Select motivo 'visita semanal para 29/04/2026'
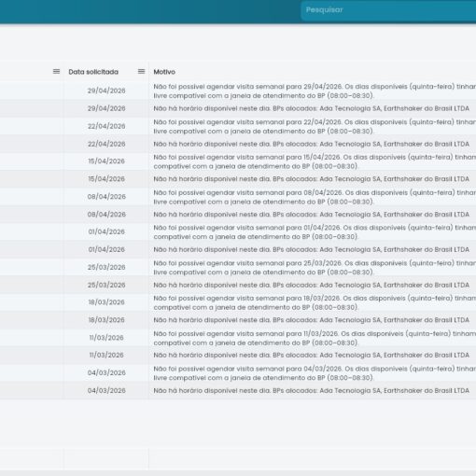The image size is (476, 476). pos(315,91)
